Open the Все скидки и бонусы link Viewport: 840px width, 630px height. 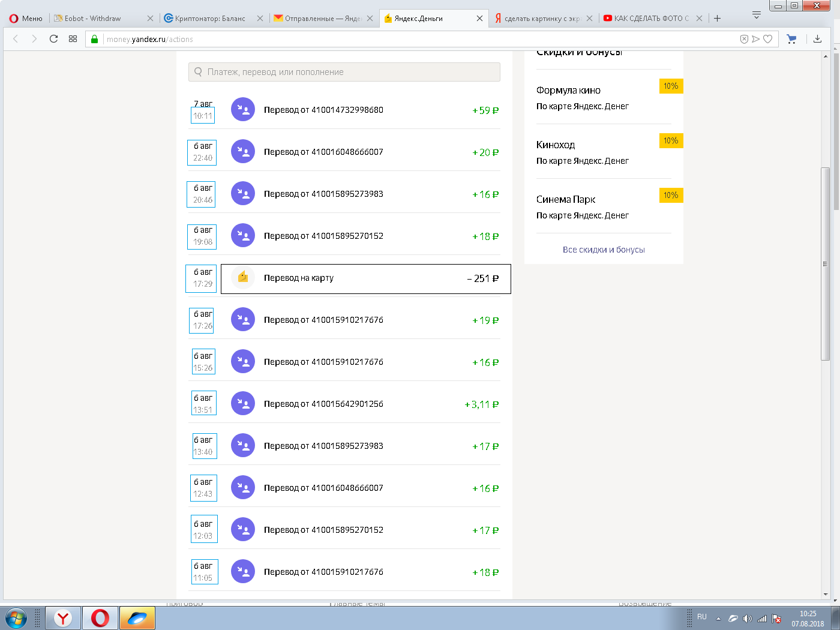tap(604, 250)
